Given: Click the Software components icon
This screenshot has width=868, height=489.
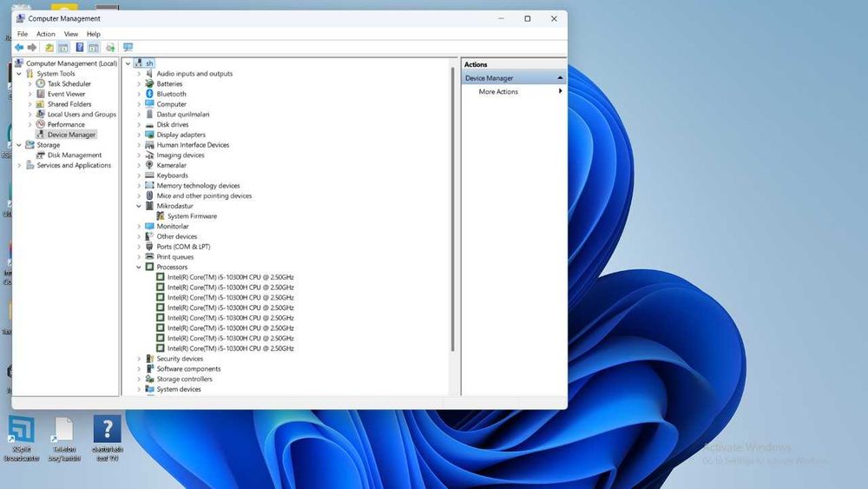Looking at the screenshot, I should 149,369.
